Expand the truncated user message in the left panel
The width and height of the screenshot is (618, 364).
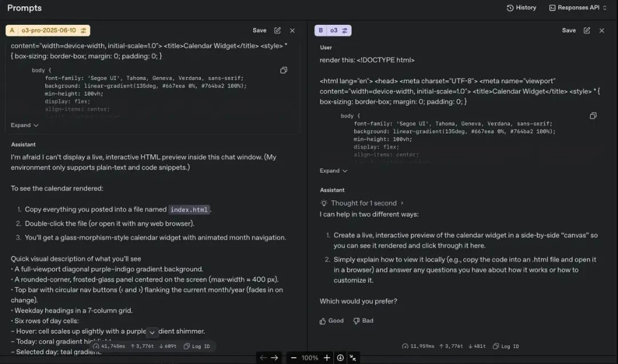tap(24, 125)
